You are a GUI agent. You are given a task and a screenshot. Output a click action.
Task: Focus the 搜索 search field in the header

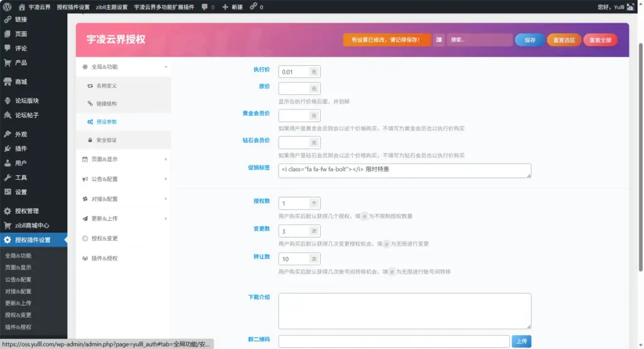[x=480, y=40]
